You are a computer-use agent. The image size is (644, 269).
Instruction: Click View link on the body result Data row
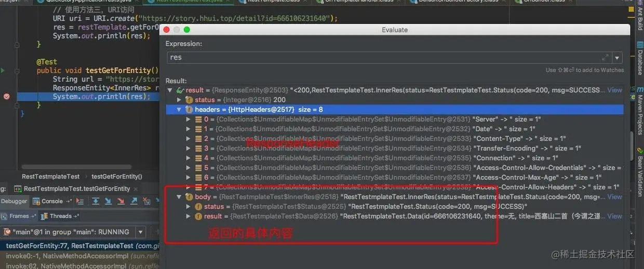coord(615,216)
